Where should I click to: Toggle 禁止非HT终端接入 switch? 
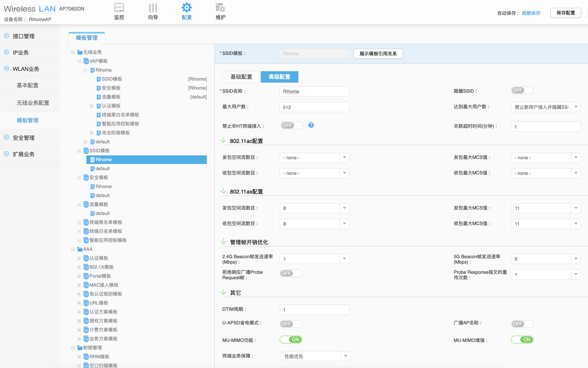(x=292, y=125)
